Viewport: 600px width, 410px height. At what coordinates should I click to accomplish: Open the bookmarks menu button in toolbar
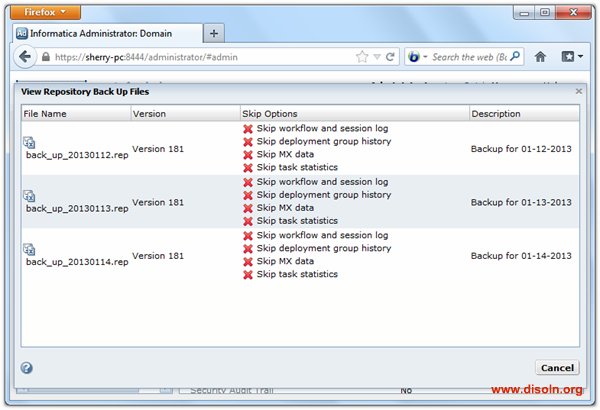pos(573,57)
